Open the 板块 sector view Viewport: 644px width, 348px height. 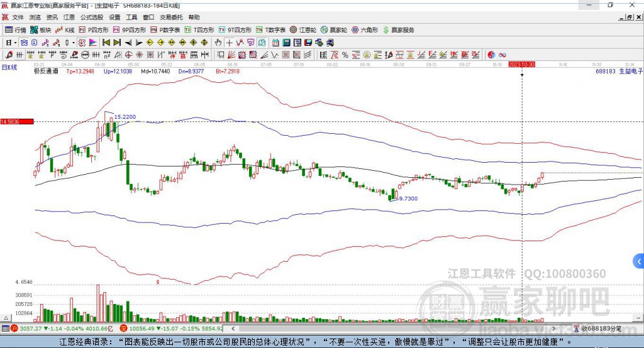click(x=40, y=30)
